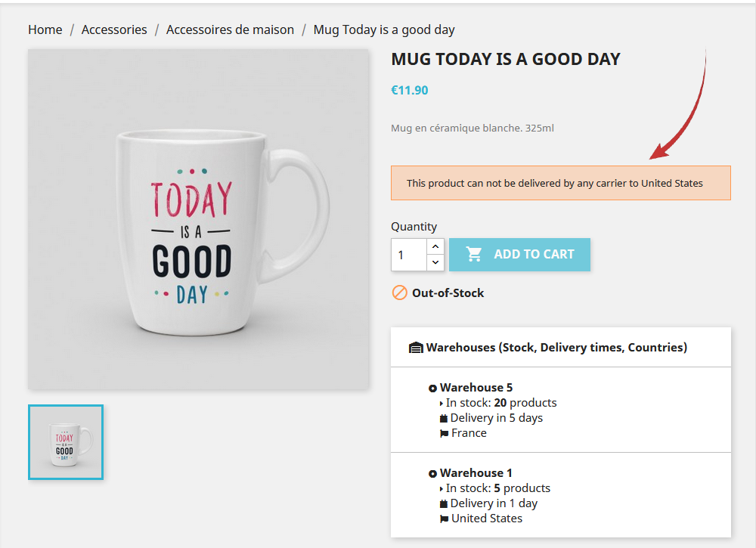Click the bullet icon beside Warehouse 1
Image resolution: width=756 pixels, height=548 pixels.
[432, 474]
